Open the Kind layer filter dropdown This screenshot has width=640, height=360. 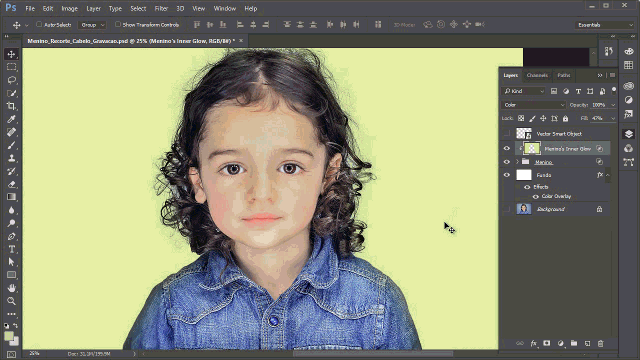pyautogui.click(x=524, y=91)
